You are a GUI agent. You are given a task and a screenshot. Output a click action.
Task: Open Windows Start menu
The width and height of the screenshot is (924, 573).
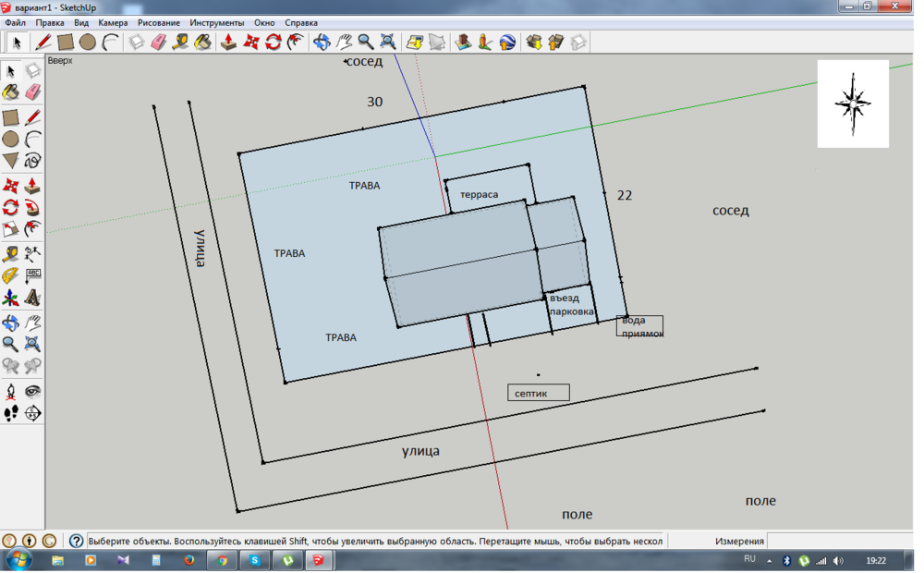[18, 560]
